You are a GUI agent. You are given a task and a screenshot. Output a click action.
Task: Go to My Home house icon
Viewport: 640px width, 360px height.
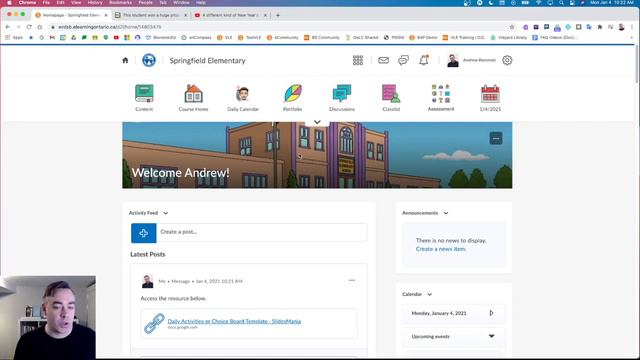click(125, 60)
